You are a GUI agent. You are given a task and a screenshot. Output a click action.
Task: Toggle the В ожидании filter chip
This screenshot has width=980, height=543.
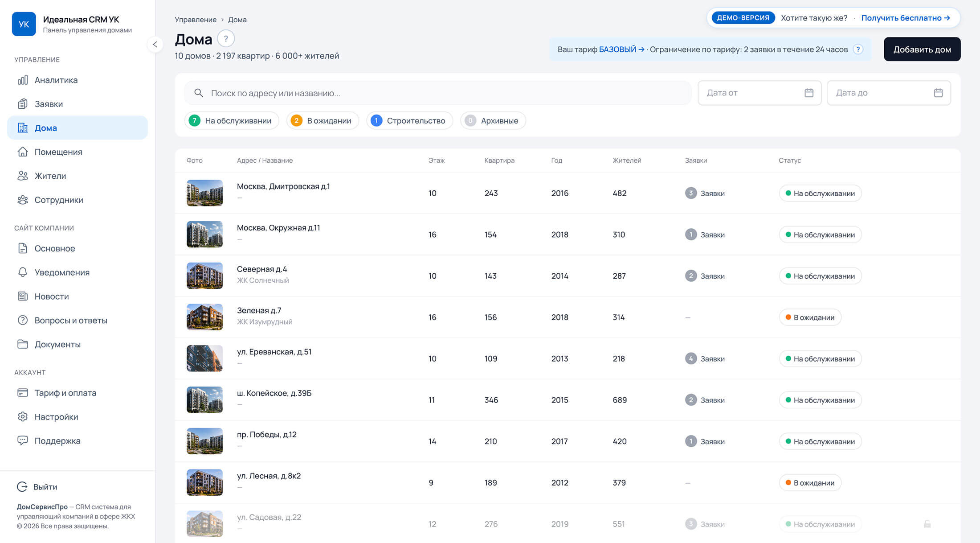323,120
